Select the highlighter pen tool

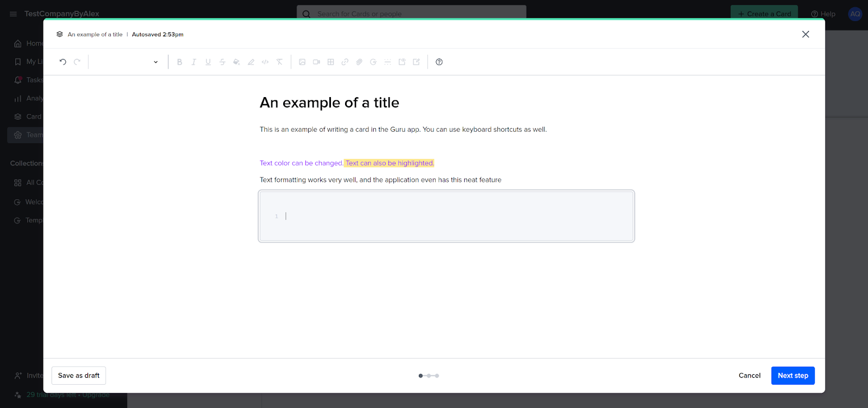point(251,62)
